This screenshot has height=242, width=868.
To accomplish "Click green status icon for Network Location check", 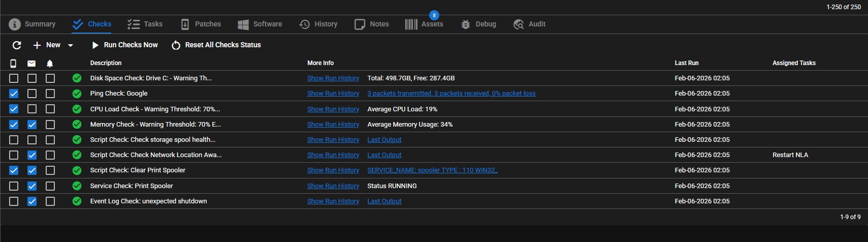I will point(77,155).
